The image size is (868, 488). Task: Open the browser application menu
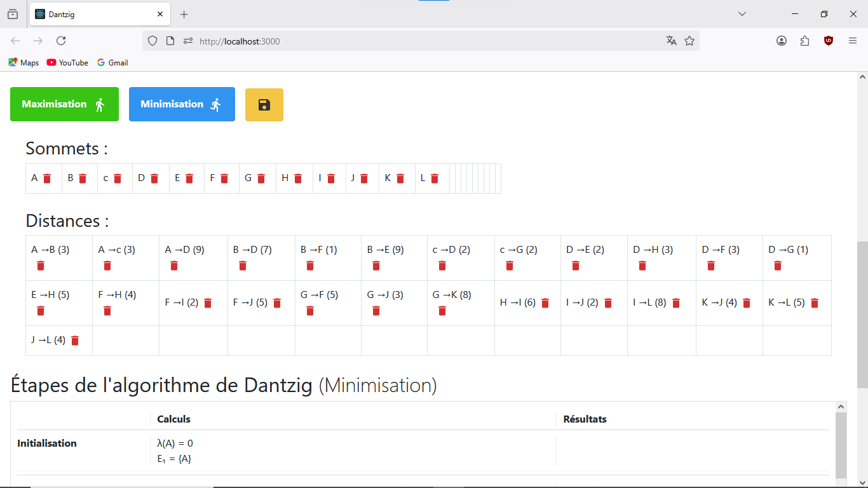coord(853,41)
